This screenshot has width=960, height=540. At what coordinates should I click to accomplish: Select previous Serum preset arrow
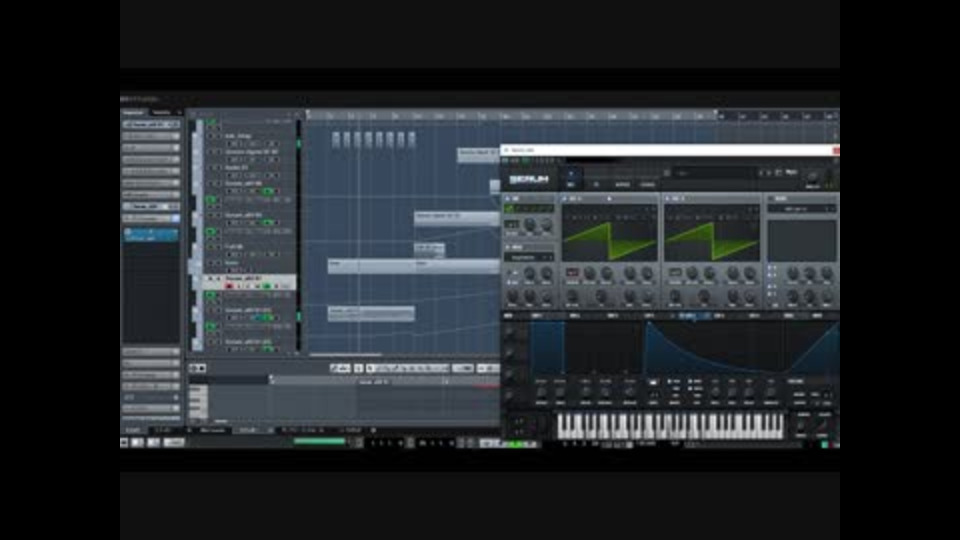[x=761, y=173]
